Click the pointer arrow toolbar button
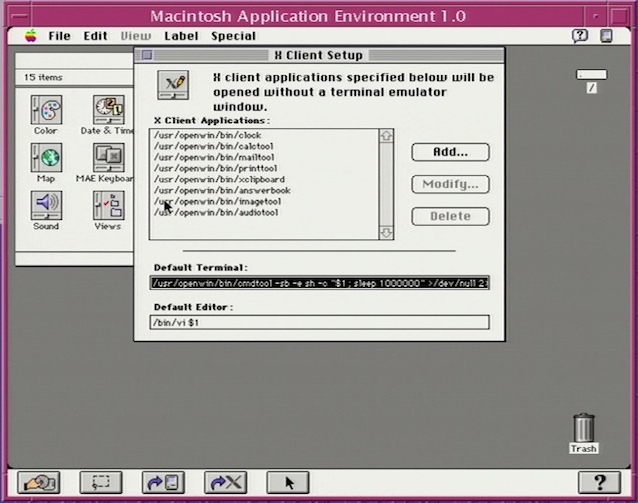Image resolution: width=638 pixels, height=503 pixels. (x=288, y=483)
